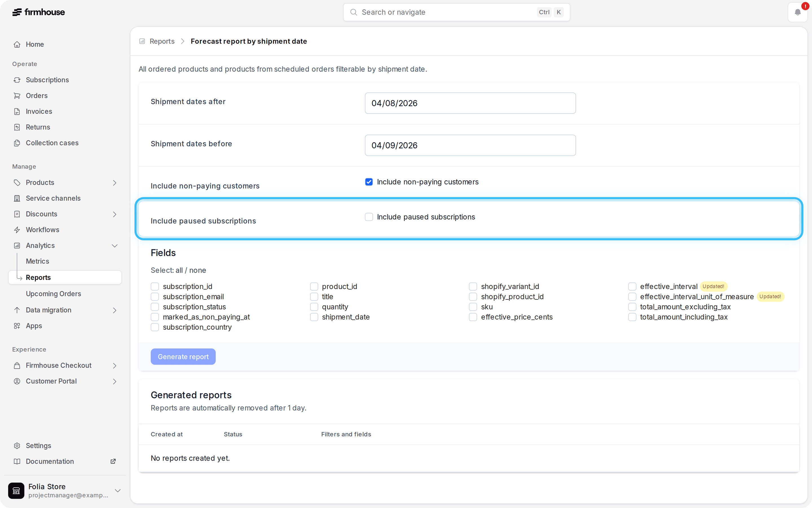Click the Service channels building icon
Viewport: 812px width, 508px height.
17,199
